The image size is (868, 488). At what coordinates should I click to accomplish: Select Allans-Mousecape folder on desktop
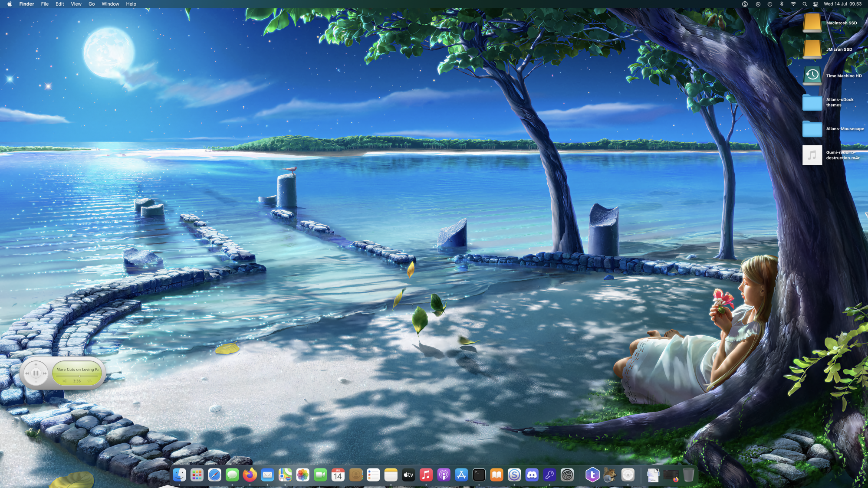[812, 129]
